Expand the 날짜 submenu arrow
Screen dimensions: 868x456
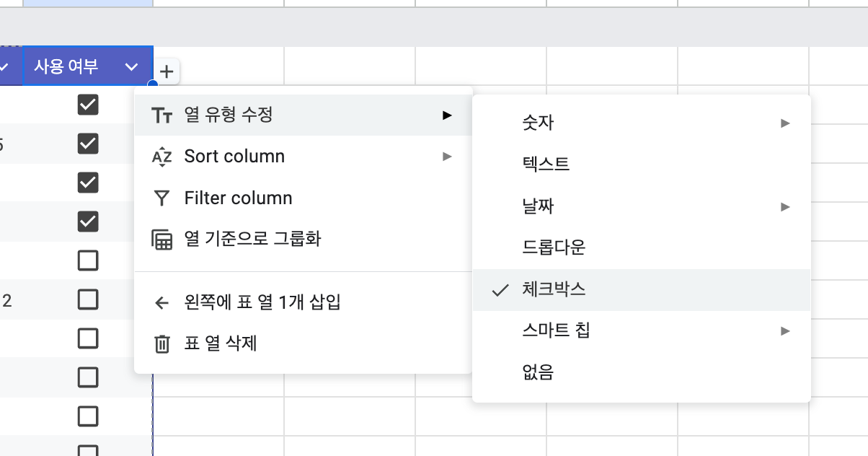pos(786,207)
